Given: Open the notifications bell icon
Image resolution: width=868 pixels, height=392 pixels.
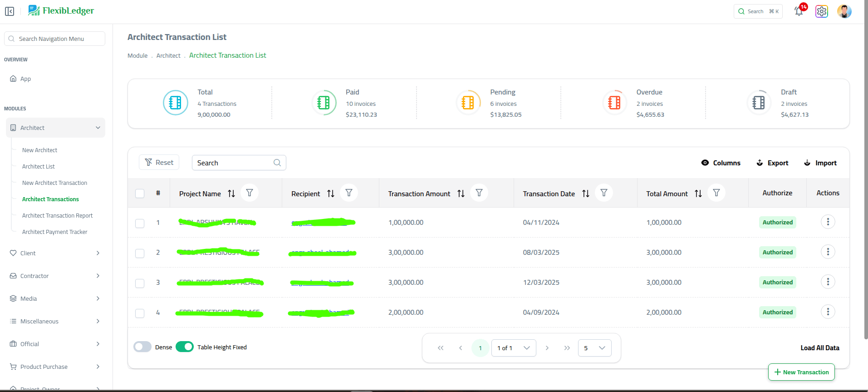Looking at the screenshot, I should tap(799, 11).
